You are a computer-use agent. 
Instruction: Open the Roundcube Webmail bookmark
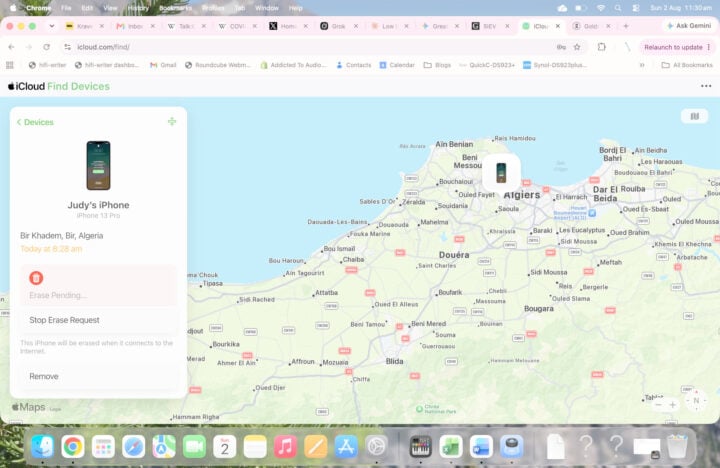218,65
